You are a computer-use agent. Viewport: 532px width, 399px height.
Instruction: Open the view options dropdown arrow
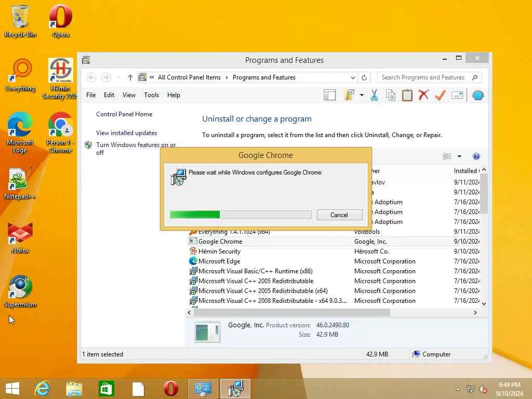click(x=459, y=156)
